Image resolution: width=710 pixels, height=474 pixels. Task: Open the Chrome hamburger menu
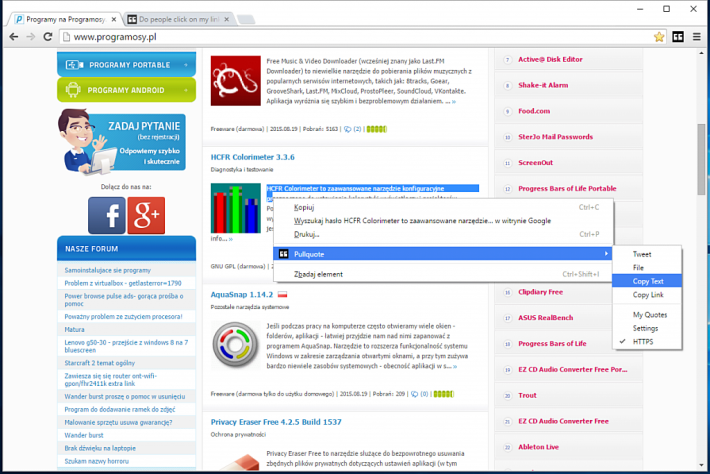click(697, 37)
